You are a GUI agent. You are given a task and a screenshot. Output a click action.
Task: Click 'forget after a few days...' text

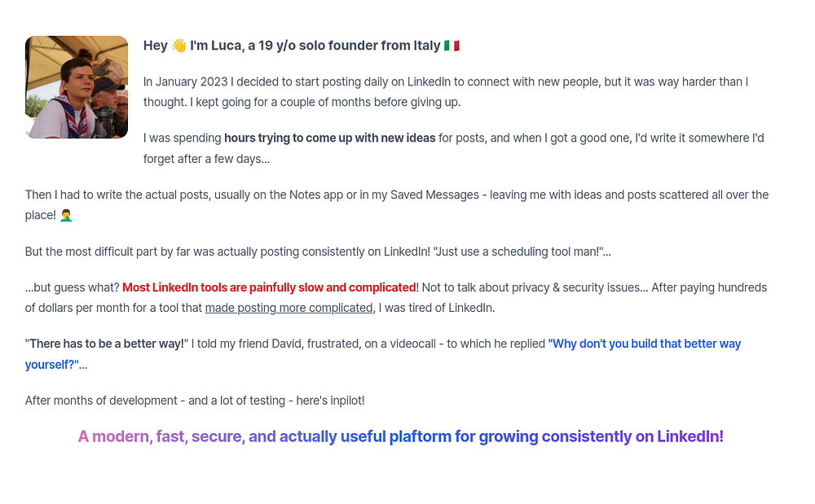click(206, 159)
